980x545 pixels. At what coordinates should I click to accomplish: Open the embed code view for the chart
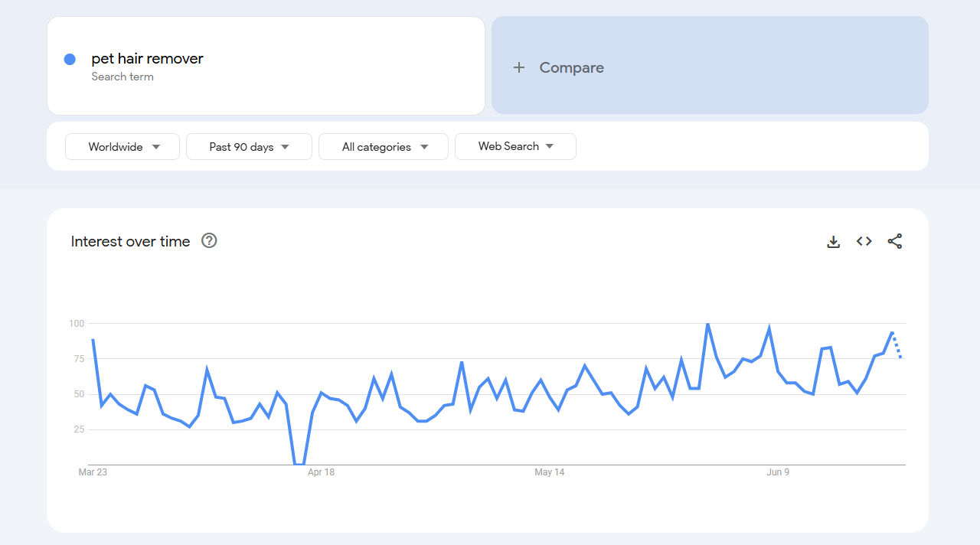coord(864,241)
